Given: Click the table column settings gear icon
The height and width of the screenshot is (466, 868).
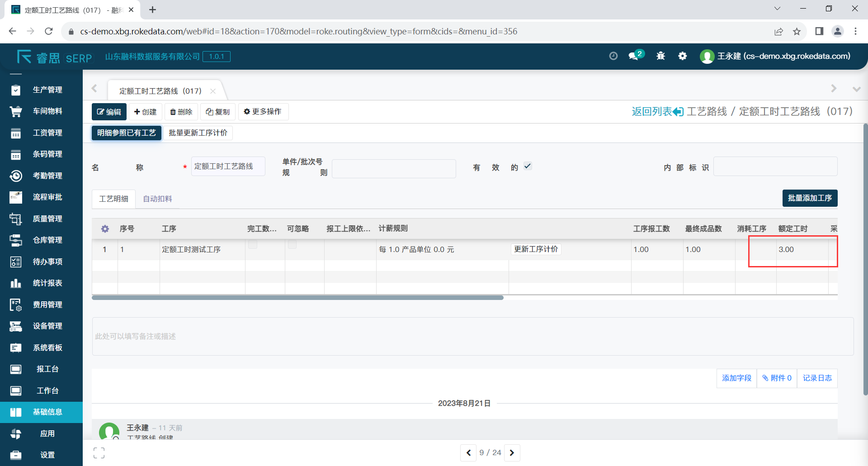Looking at the screenshot, I should tap(105, 229).
